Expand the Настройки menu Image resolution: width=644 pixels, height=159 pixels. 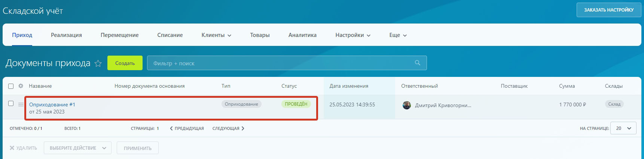[353, 35]
